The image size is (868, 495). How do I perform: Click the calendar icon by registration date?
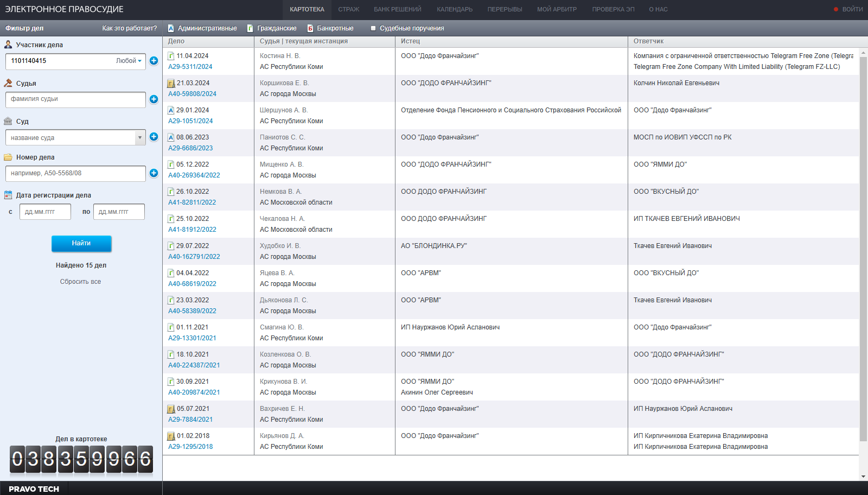pos(8,195)
